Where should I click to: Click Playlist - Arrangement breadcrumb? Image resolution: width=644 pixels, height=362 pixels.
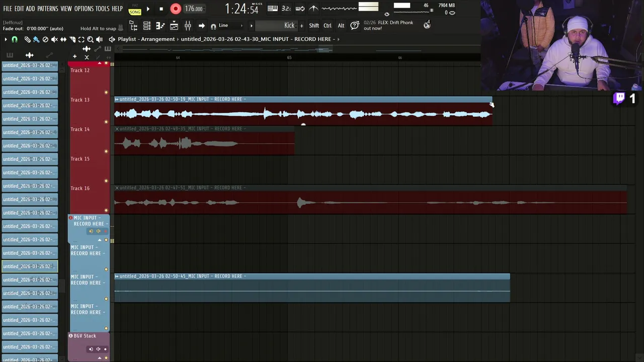pyautogui.click(x=146, y=39)
